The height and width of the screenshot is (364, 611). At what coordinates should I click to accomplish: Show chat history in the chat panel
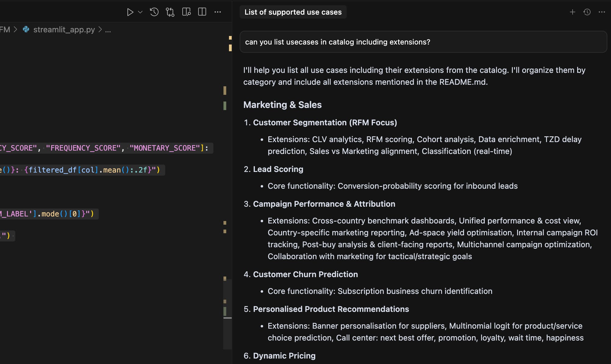tap(587, 12)
